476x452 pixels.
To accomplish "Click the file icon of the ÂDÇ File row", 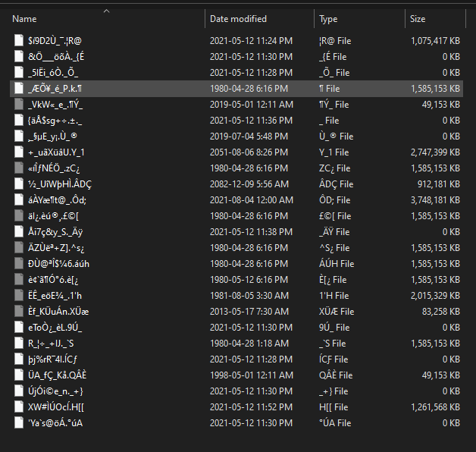I will click(x=19, y=184).
